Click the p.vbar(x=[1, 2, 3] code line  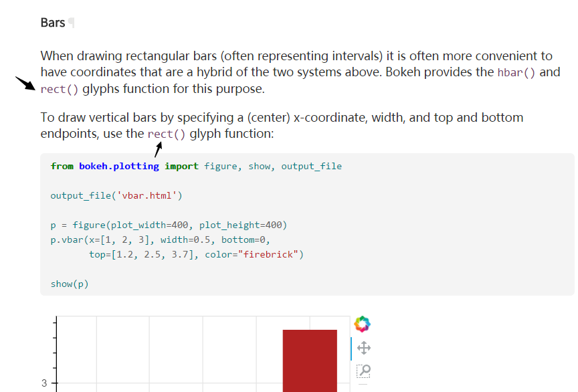pos(161,239)
